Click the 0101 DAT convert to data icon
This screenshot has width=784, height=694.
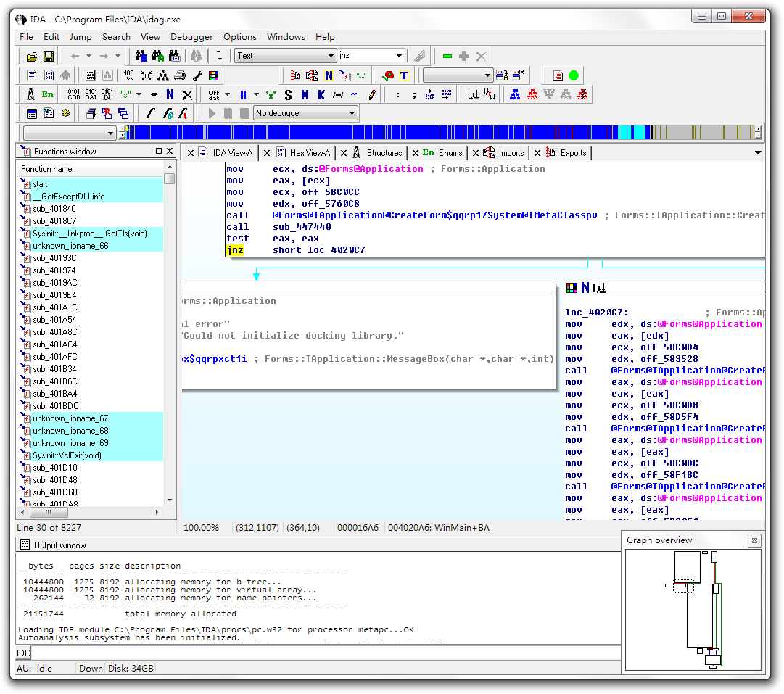coord(91,94)
